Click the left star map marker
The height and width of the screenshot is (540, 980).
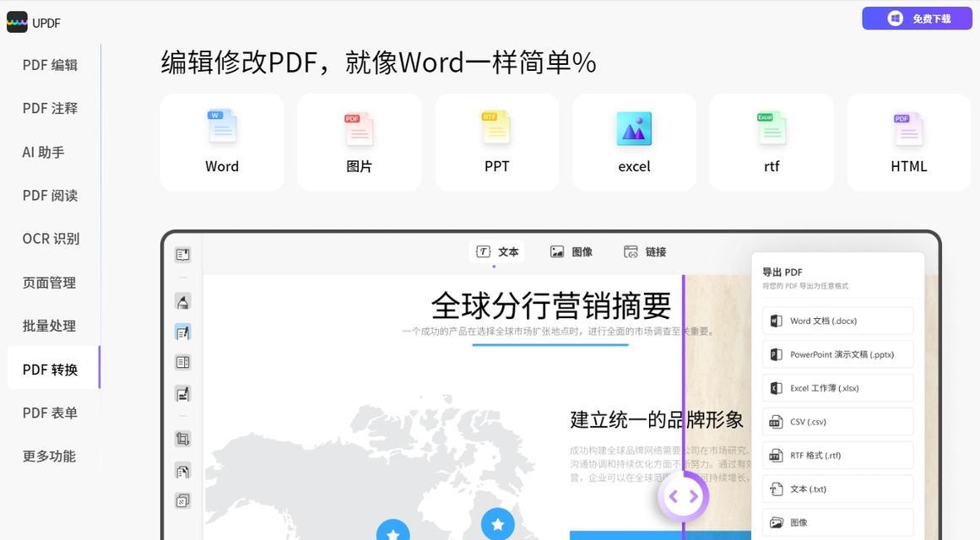pyautogui.click(x=393, y=531)
